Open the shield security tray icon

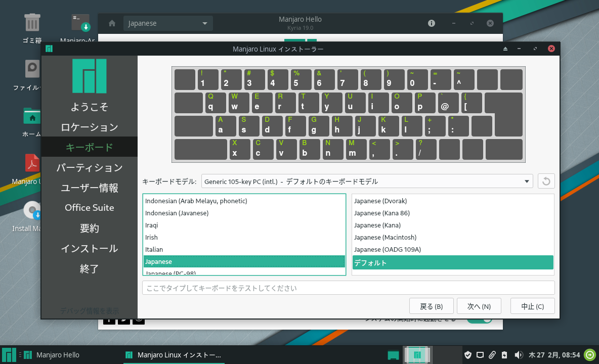(467, 355)
